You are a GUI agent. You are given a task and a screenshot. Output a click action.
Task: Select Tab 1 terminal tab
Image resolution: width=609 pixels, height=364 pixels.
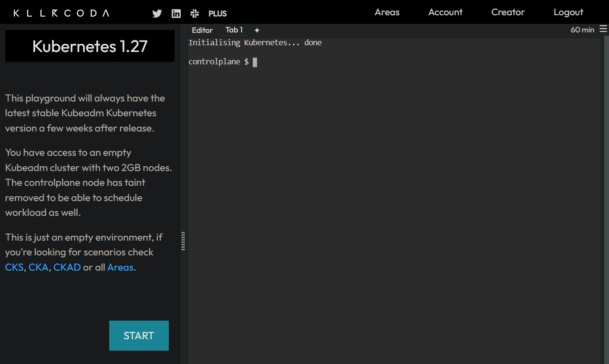click(x=234, y=30)
